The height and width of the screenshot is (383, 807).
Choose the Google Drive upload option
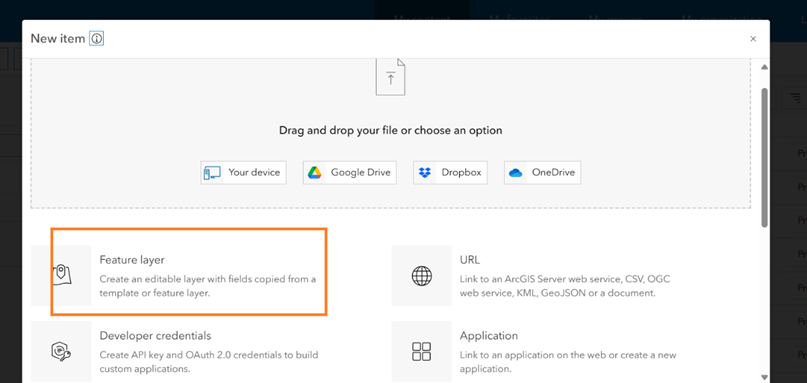click(349, 172)
